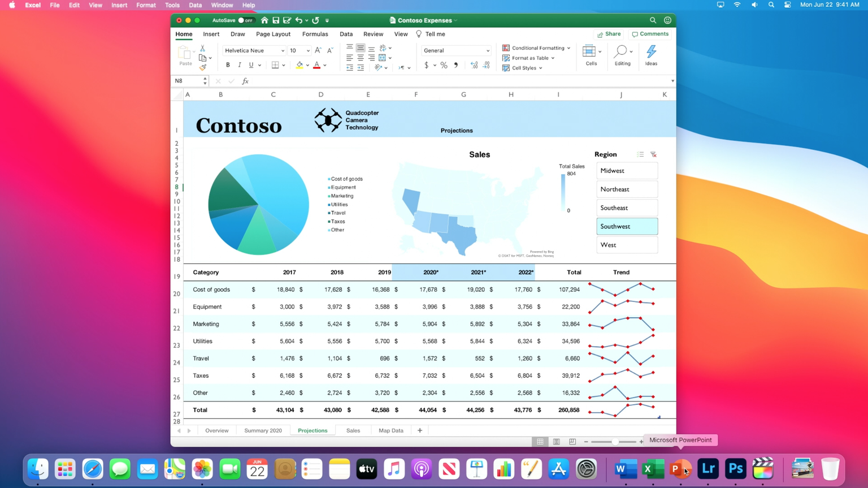Viewport: 868px width, 488px height.
Task: Click the Cut scissors icon
Action: (203, 49)
